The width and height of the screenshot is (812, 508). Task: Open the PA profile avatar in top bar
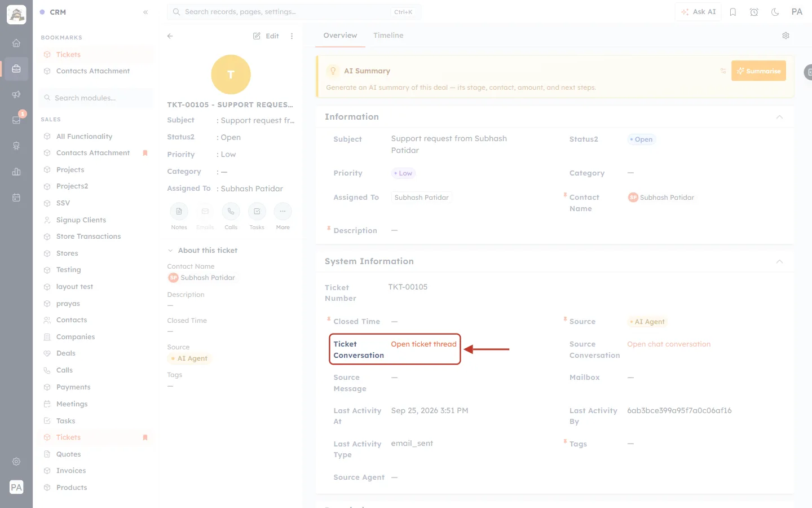[x=797, y=12]
